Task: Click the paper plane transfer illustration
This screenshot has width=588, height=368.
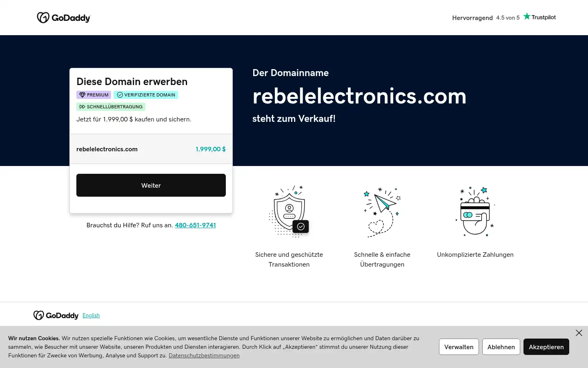Action: pos(382,212)
